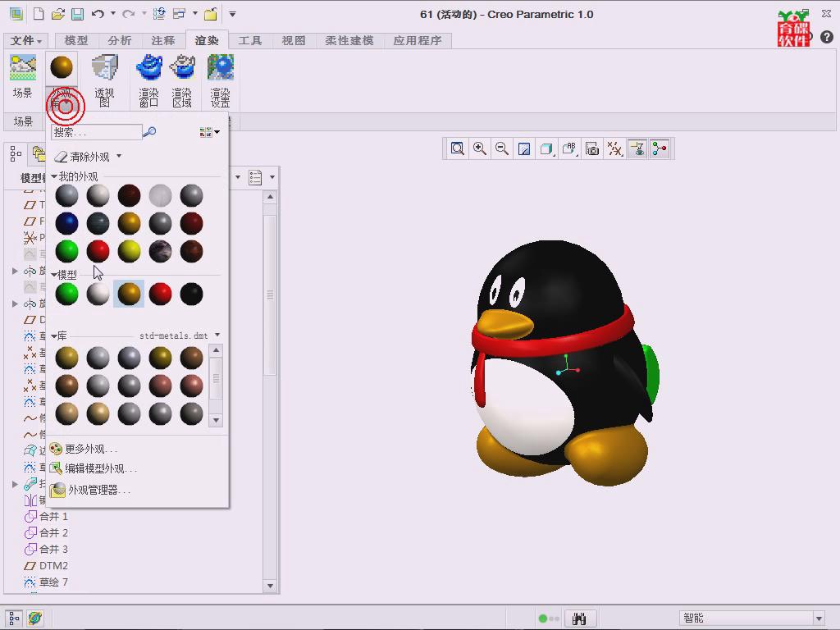Open the datum display filters icon
Viewport: 840px width, 630px height.
tap(614, 148)
